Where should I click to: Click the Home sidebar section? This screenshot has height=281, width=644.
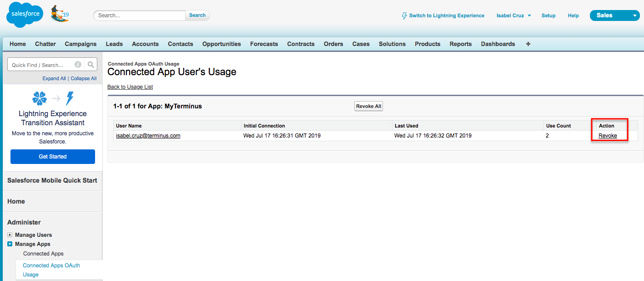tap(16, 201)
